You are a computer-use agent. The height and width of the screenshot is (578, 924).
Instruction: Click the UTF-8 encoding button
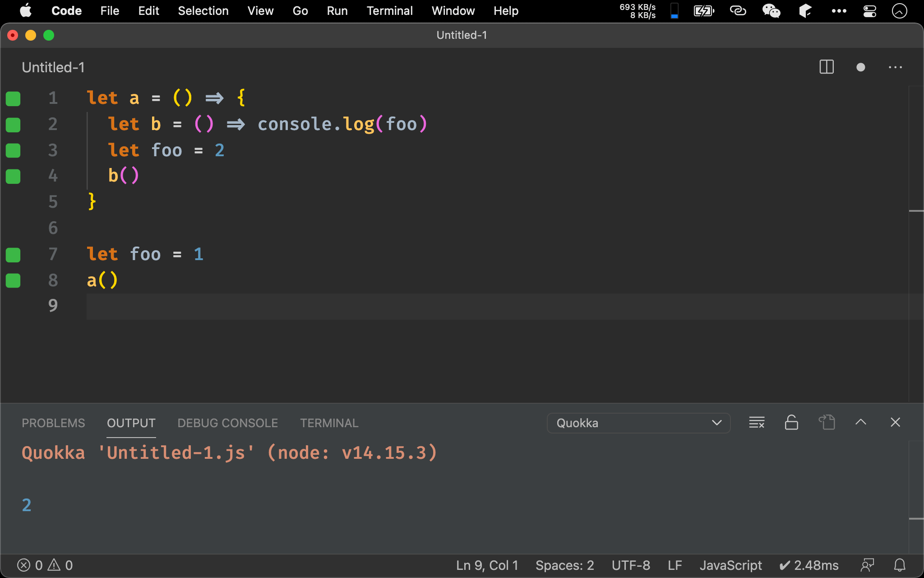tap(629, 565)
